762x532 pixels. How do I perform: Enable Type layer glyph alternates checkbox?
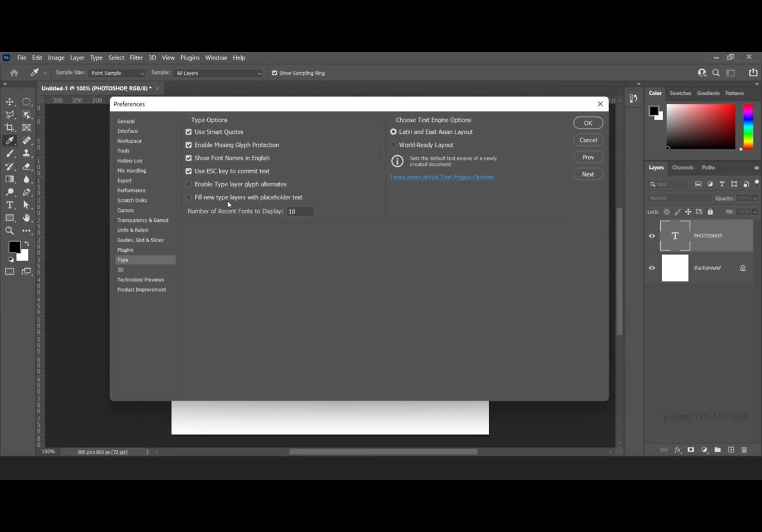[x=189, y=184]
